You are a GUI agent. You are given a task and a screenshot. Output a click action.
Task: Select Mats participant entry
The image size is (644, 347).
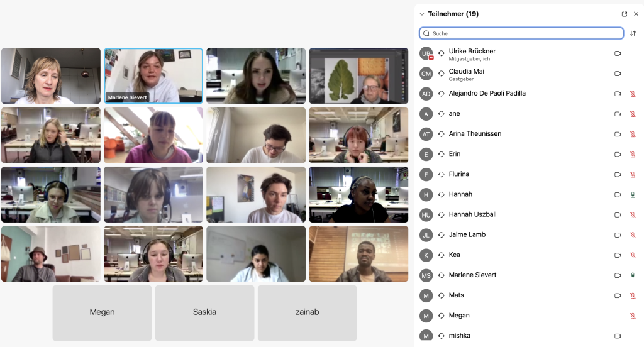[x=529, y=295]
